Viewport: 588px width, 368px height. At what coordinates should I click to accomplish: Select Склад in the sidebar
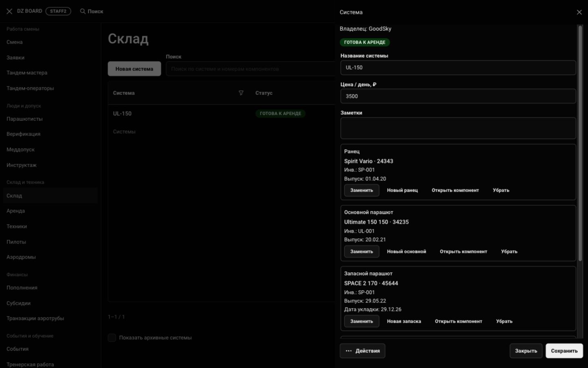(x=51, y=196)
